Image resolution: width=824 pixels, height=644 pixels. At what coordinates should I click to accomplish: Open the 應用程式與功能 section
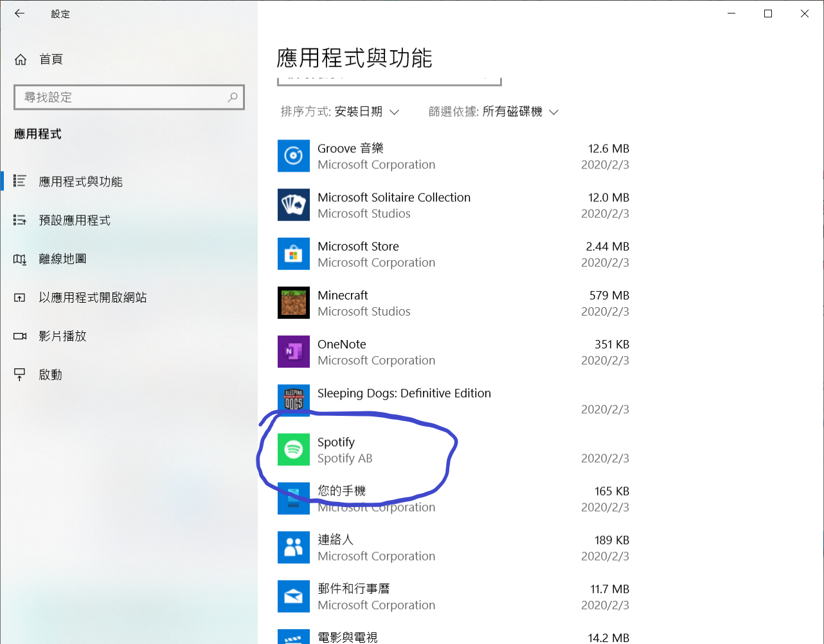[80, 182]
